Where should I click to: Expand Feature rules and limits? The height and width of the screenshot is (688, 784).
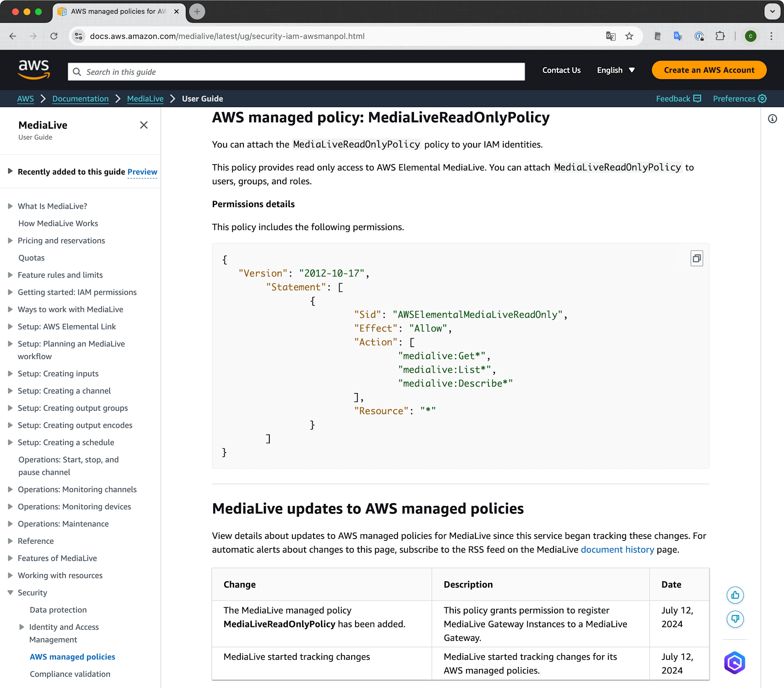(10, 275)
